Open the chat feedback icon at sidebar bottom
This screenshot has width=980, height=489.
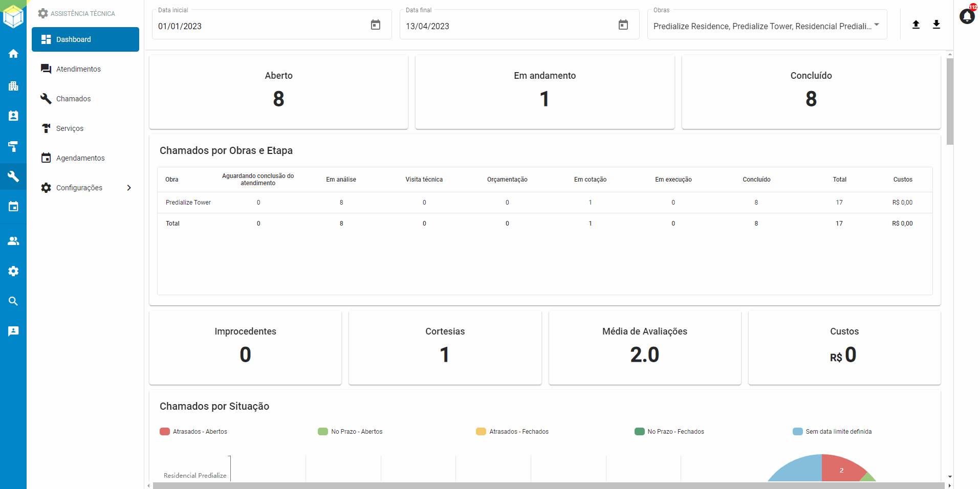pyautogui.click(x=13, y=331)
